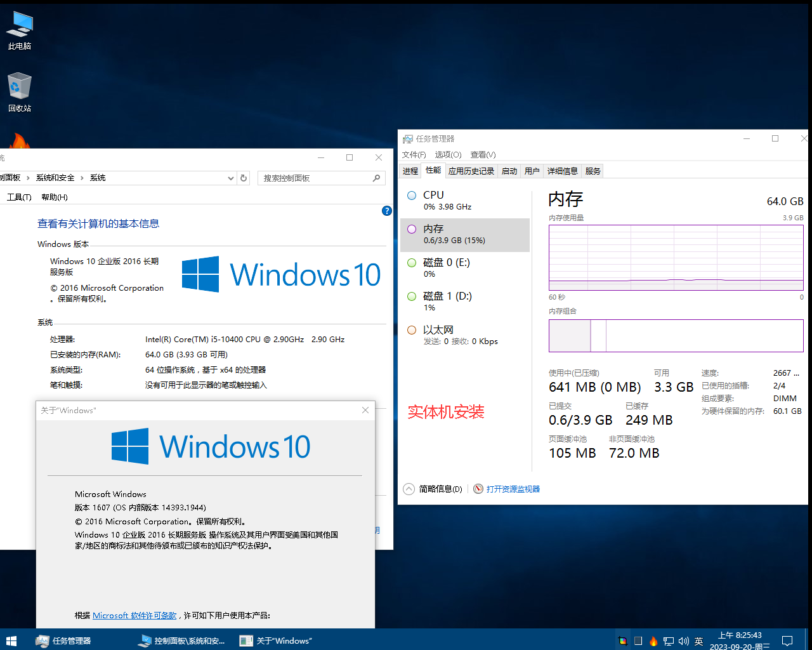Switch to the 启动 tab
The height and width of the screenshot is (650, 812).
(x=509, y=171)
